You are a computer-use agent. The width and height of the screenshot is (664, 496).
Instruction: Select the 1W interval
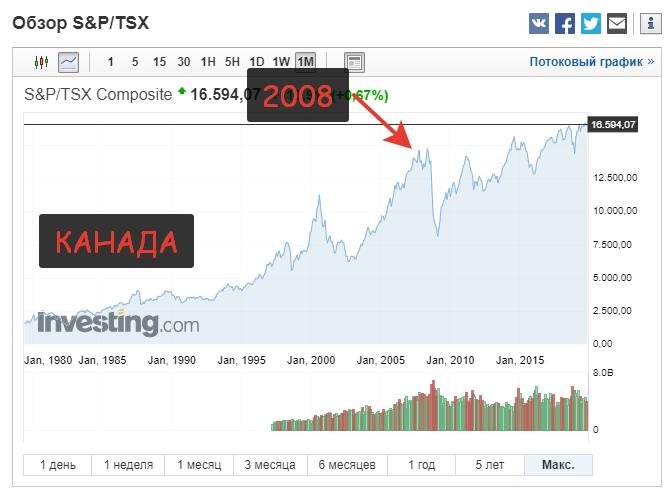[x=281, y=62]
